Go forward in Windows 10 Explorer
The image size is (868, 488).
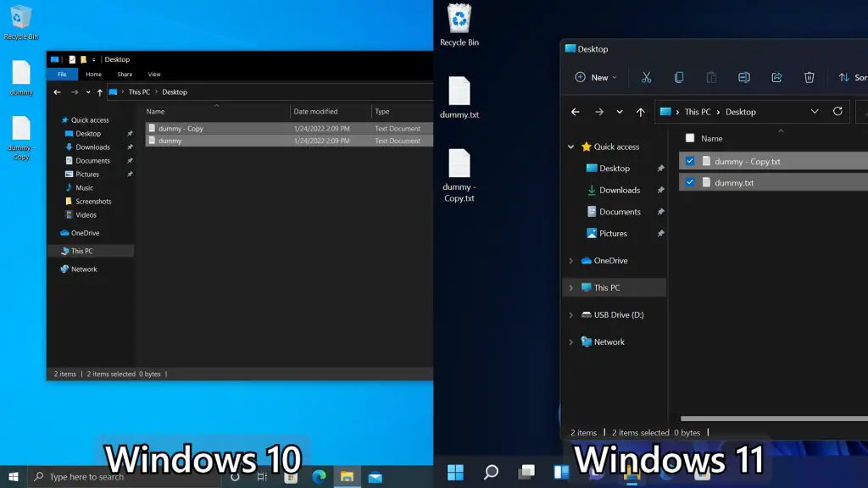pos(75,91)
